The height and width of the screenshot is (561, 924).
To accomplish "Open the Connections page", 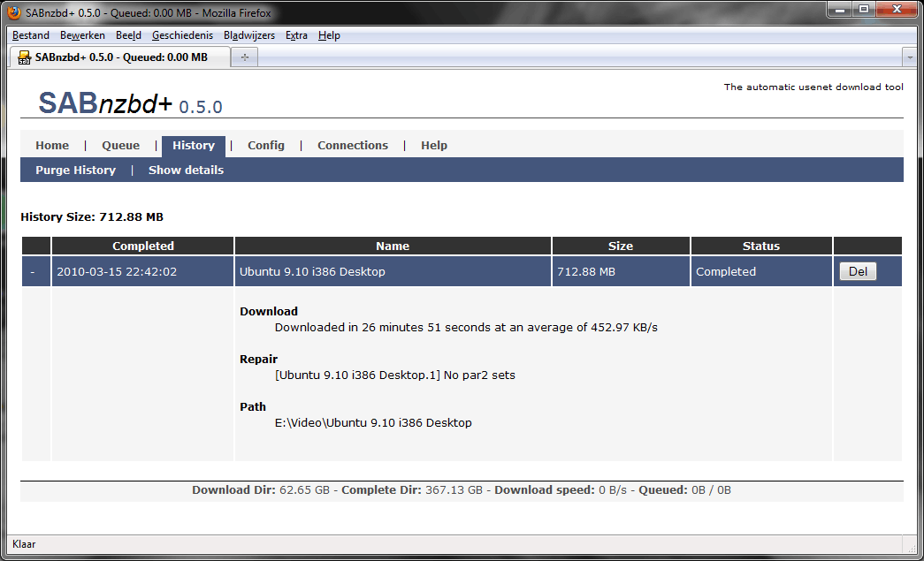I will pyautogui.click(x=353, y=146).
